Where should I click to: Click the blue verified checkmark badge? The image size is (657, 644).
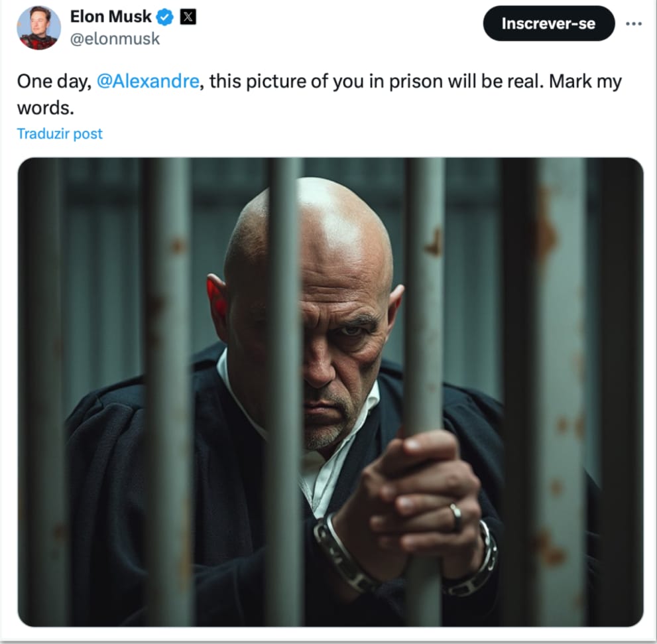click(x=164, y=17)
